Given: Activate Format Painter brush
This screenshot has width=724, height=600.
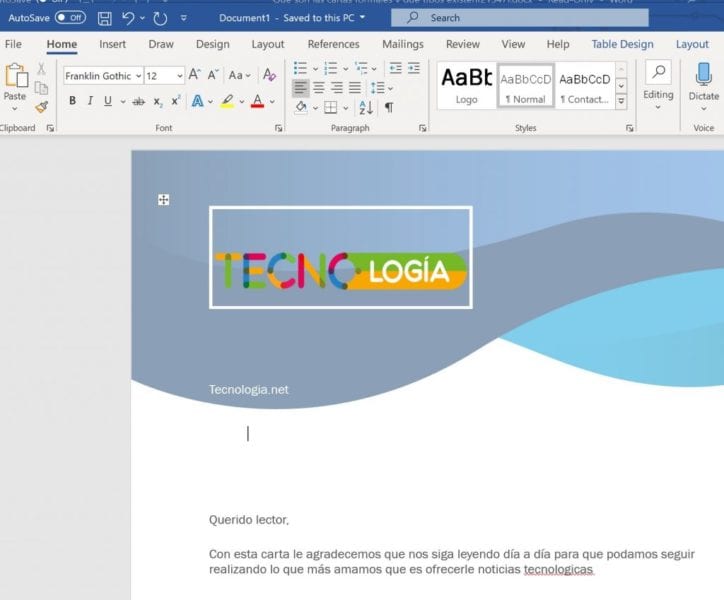Looking at the screenshot, I should pyautogui.click(x=41, y=108).
